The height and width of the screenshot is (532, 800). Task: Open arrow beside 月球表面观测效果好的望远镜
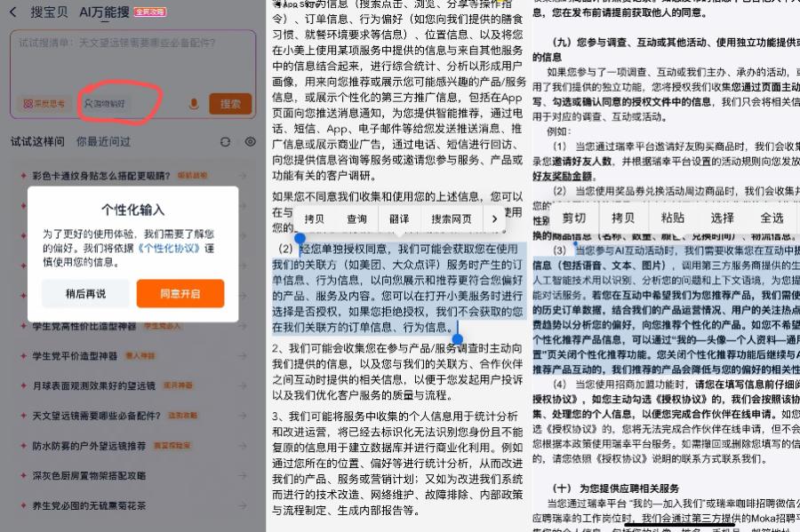(x=243, y=385)
